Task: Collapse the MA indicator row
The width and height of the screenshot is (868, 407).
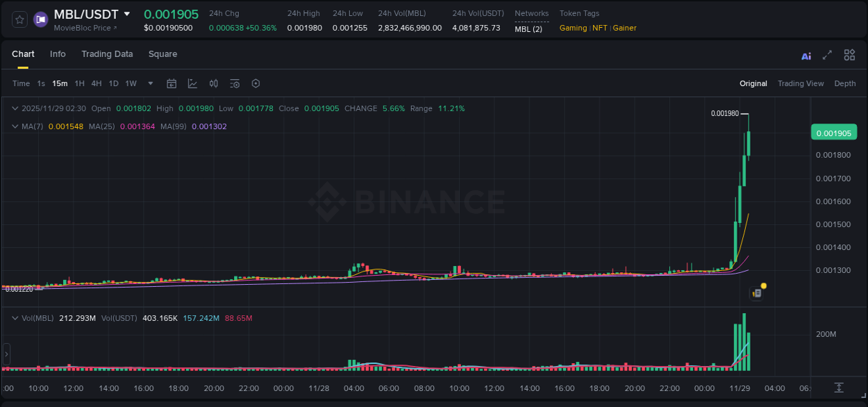Action: (15, 126)
